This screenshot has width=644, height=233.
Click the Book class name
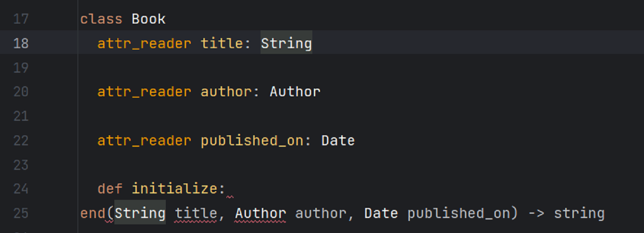coord(149,19)
